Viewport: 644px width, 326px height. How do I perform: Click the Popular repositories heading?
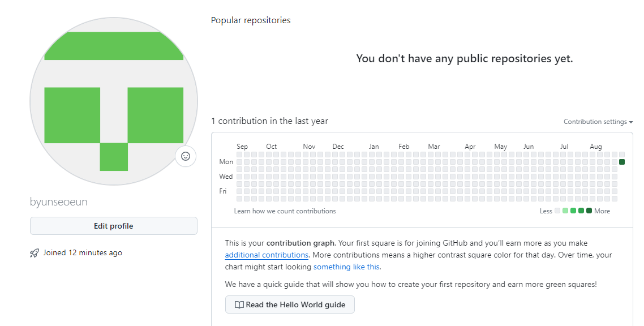click(x=251, y=20)
